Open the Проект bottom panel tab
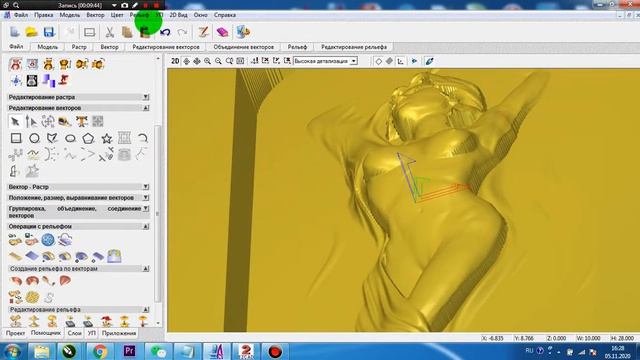This screenshot has height=360, width=640. pyautogui.click(x=16, y=333)
